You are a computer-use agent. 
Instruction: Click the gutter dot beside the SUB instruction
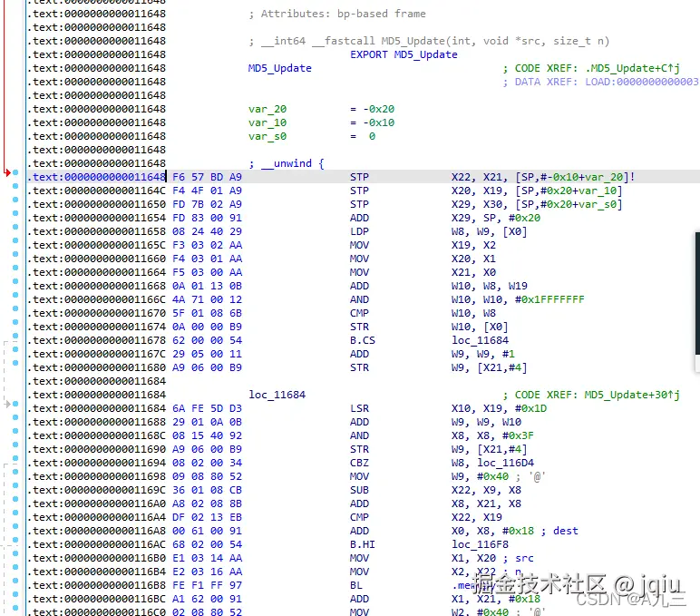click(x=15, y=485)
